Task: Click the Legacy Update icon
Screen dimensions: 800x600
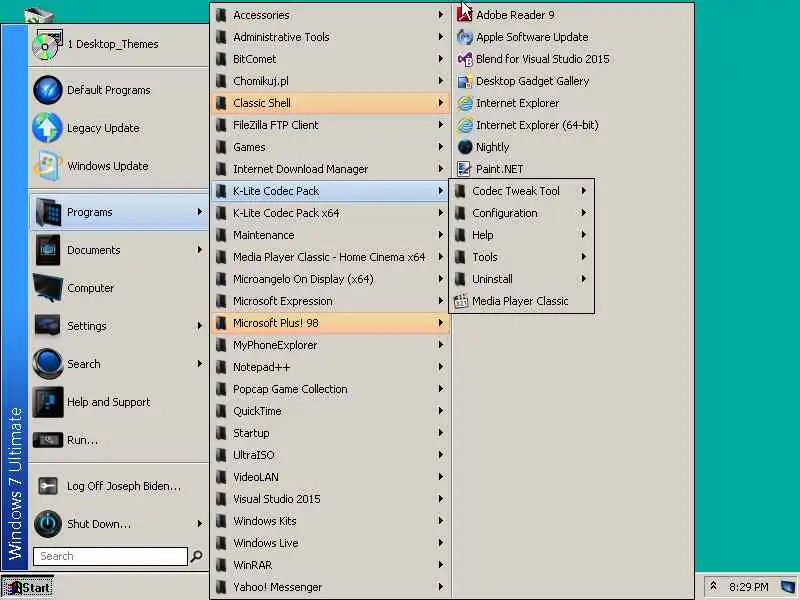Action: 47,128
